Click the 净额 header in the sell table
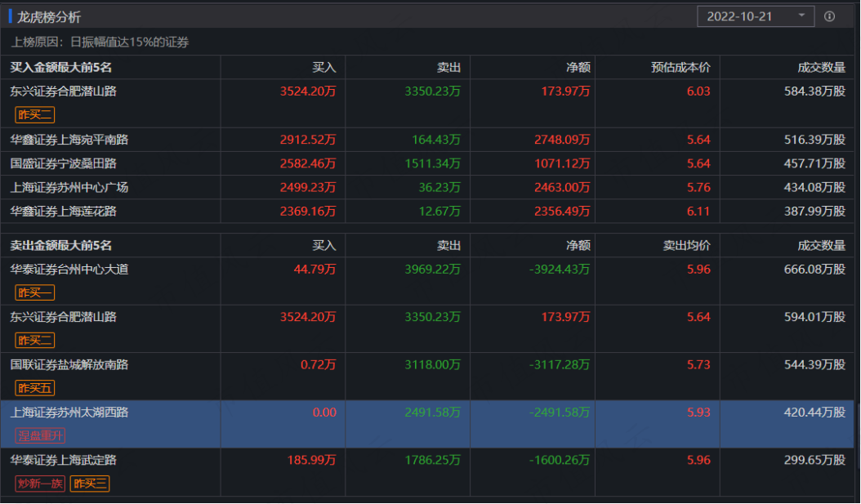 578,245
